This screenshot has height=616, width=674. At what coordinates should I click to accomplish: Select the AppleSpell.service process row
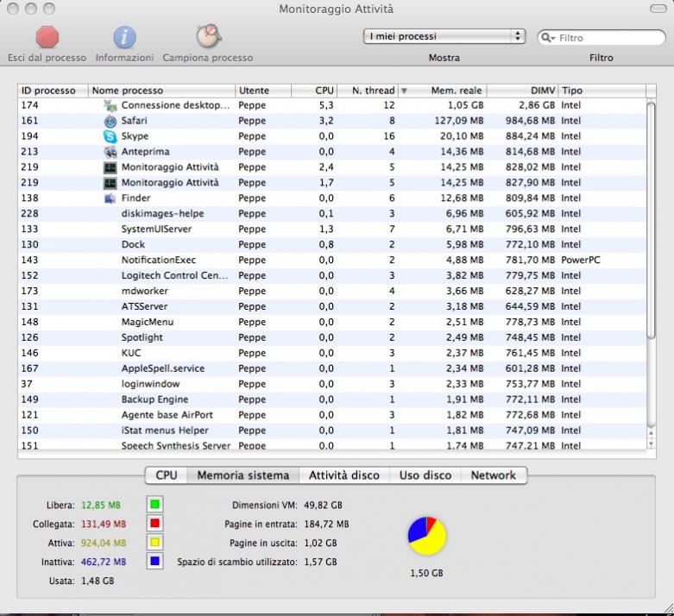[x=332, y=368]
